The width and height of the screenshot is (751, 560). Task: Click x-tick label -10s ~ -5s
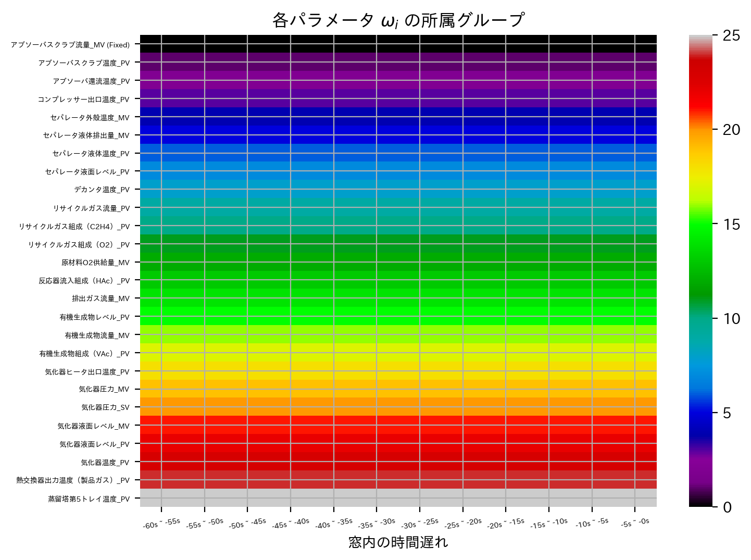point(592,524)
